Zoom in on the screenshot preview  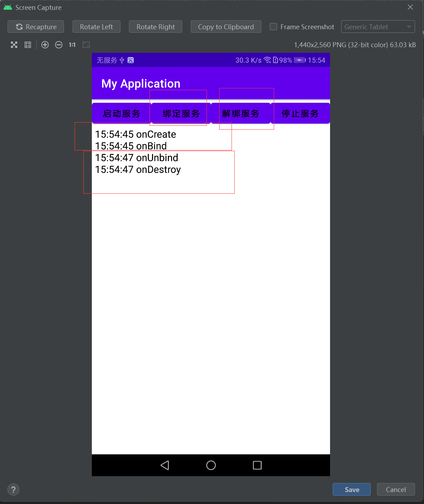[45, 45]
